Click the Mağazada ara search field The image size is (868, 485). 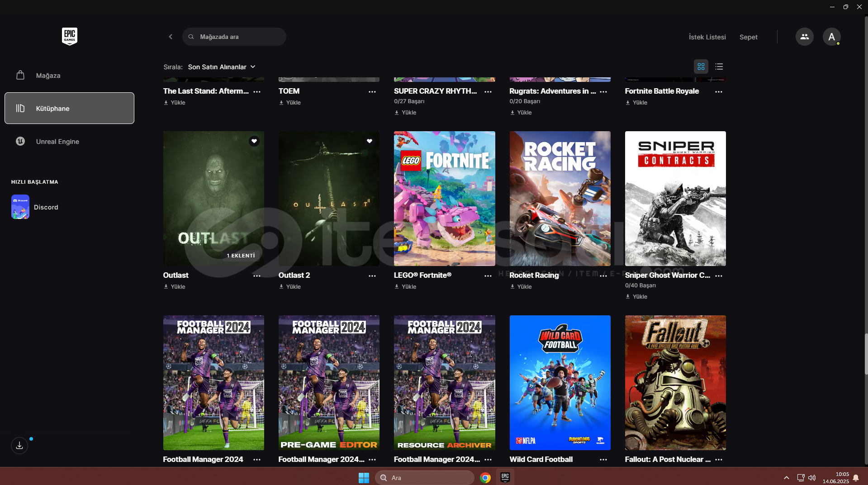234,37
